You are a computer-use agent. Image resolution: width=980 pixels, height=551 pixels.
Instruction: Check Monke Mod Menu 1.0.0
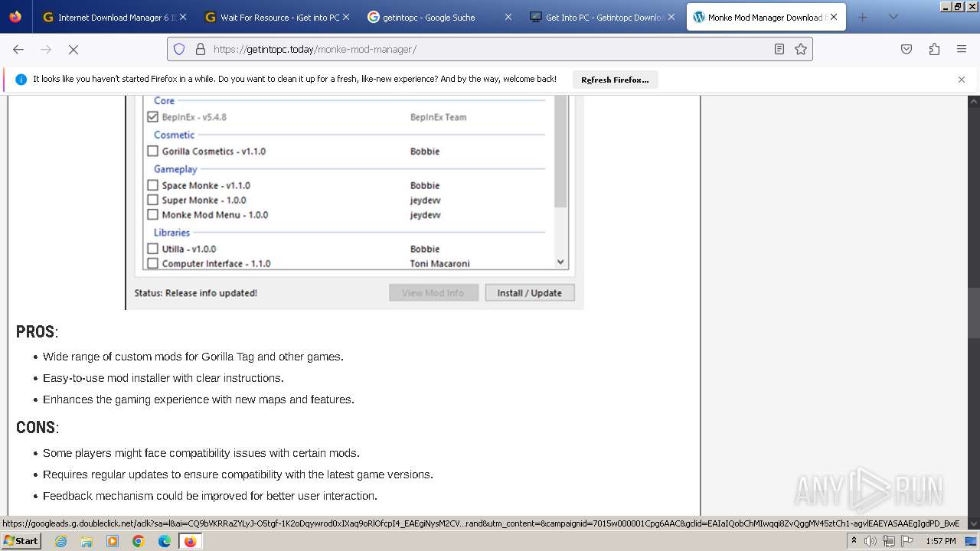(x=152, y=215)
